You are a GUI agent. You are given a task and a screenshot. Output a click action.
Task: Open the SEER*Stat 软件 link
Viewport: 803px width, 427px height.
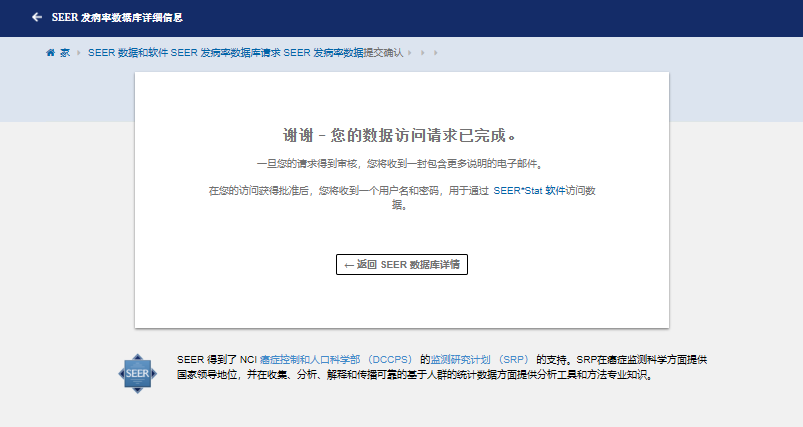tap(529, 190)
